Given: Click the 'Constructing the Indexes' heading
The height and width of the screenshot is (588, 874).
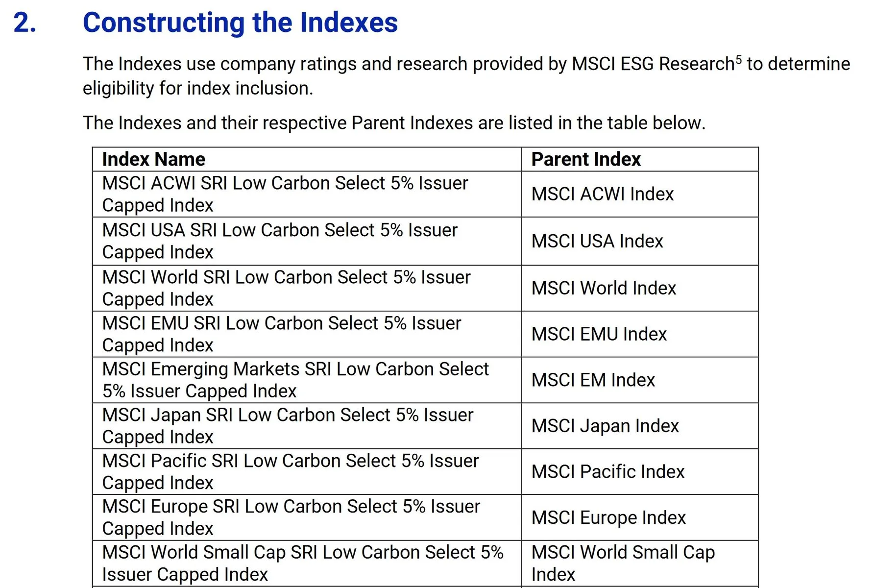Looking at the screenshot, I should click(x=240, y=23).
